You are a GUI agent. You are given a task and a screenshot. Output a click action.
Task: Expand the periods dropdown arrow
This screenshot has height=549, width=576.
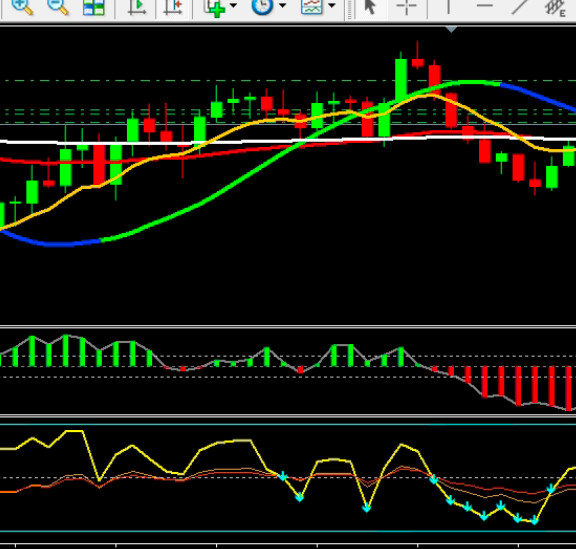(x=282, y=6)
